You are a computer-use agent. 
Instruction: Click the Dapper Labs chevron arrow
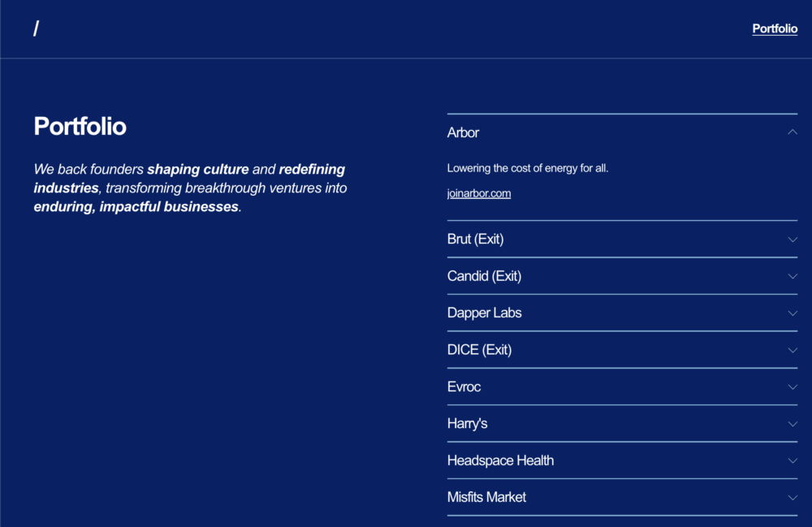pos(793,313)
